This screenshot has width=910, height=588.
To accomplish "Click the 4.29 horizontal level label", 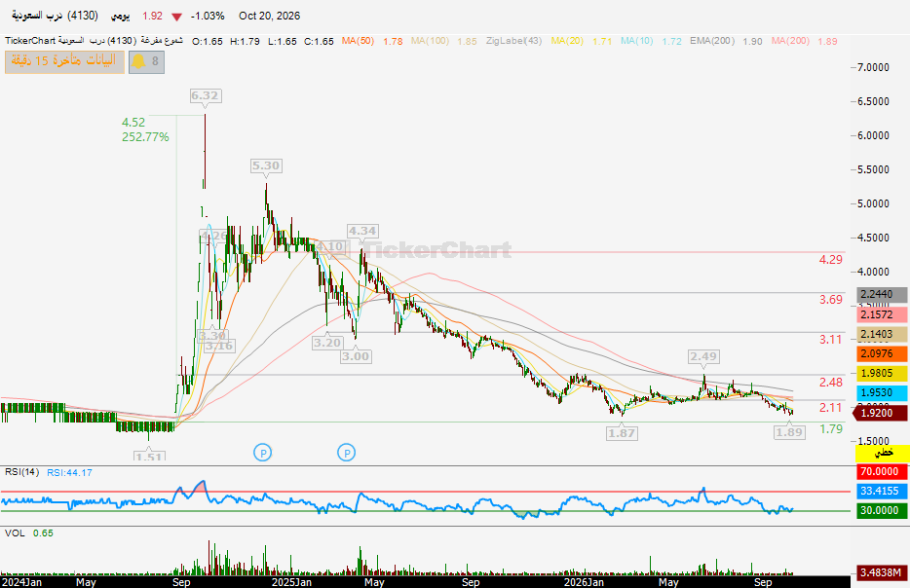I will click(x=830, y=260).
